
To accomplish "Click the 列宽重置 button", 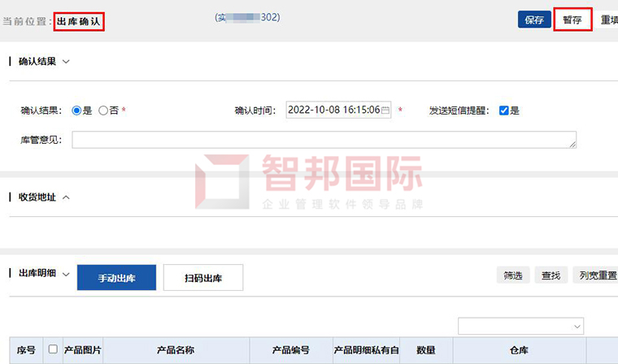I will tap(597, 275).
